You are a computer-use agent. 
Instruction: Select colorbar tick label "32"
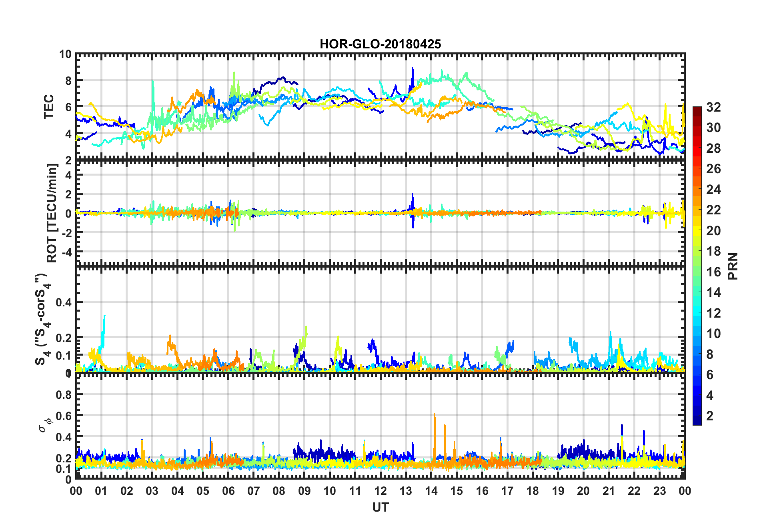(x=713, y=107)
